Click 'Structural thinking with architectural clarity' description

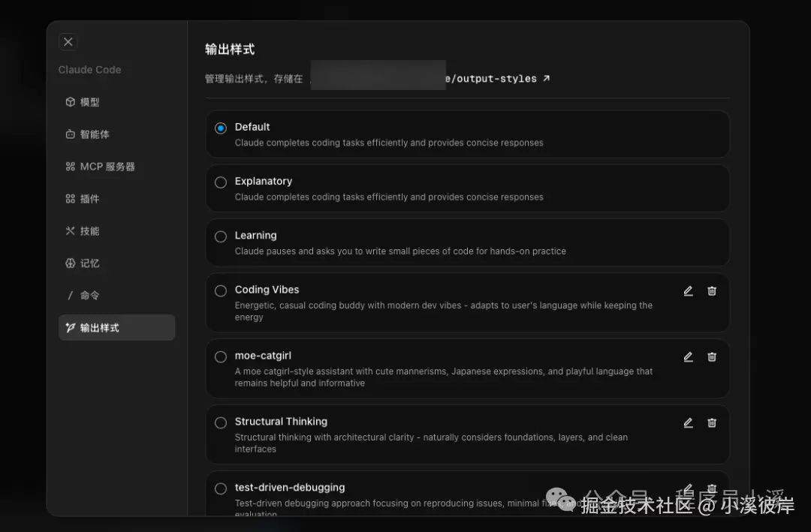tap(431, 443)
